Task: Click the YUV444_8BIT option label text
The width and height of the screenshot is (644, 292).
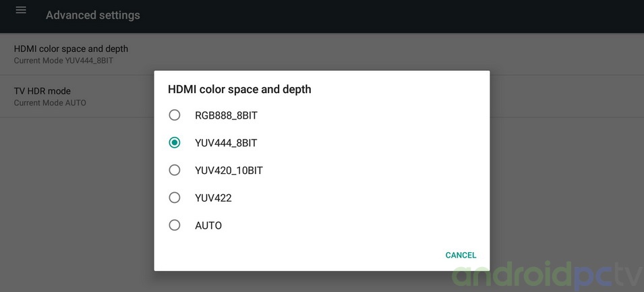Action: (226, 143)
